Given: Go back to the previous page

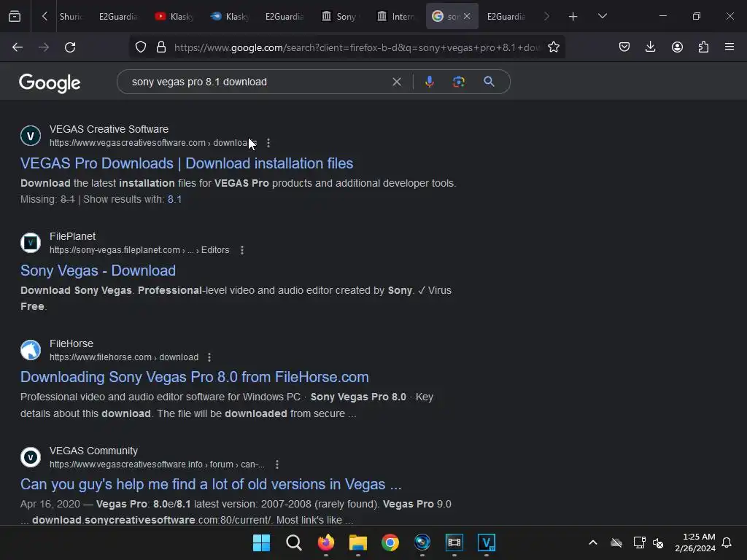Looking at the screenshot, I should [x=18, y=47].
